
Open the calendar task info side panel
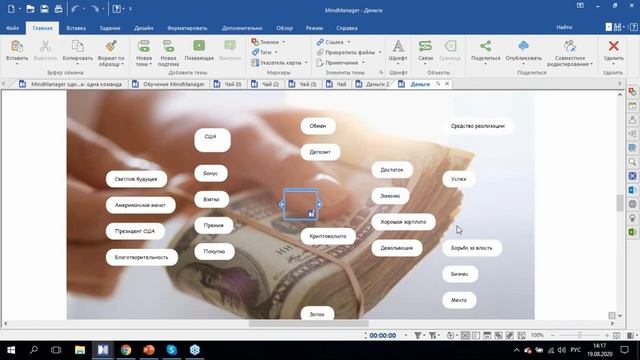coord(632,106)
